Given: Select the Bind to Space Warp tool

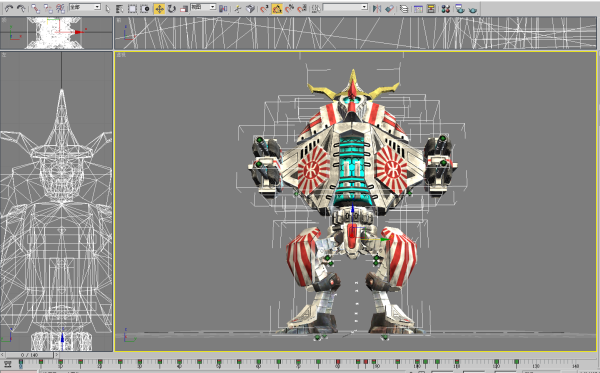Looking at the screenshot, I should 60,8.
